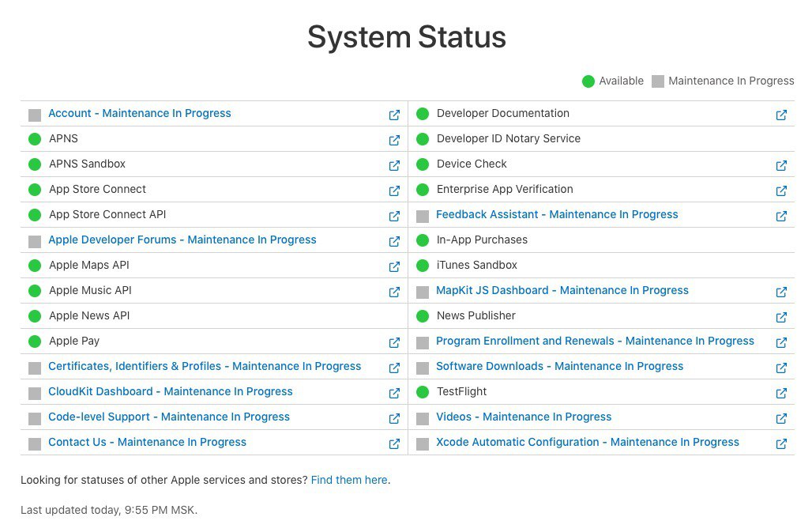Select the APNS Sandbox row text
812x532 pixels.
tap(87, 164)
